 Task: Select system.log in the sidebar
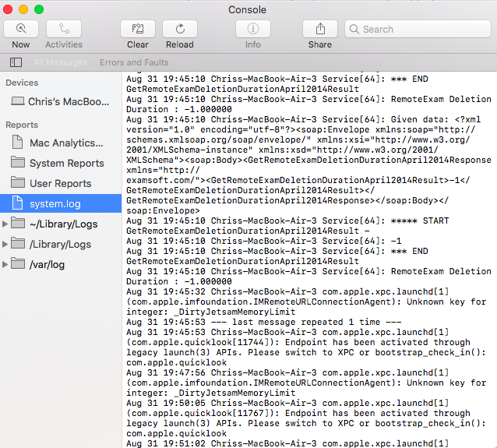coord(61,203)
